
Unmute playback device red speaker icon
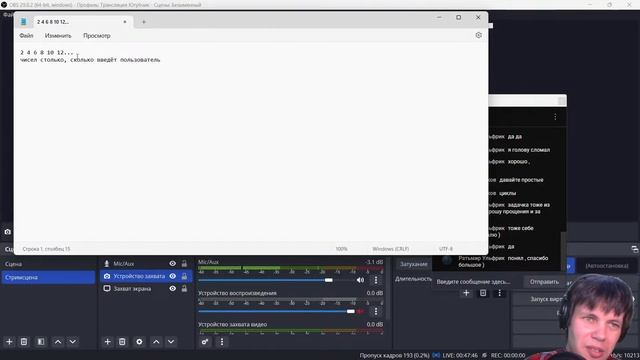point(360,311)
